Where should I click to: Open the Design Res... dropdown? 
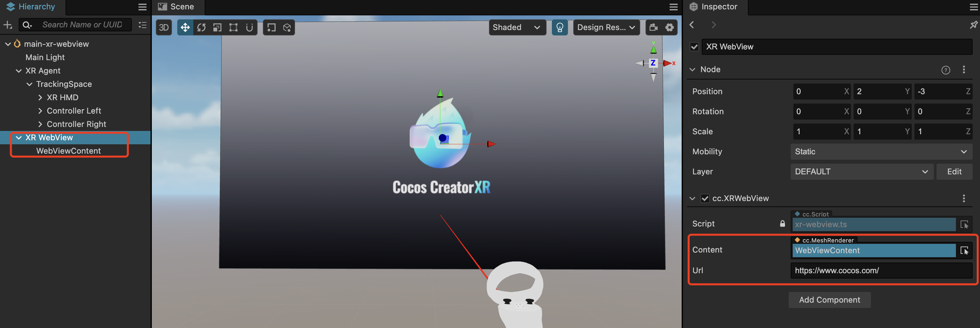click(606, 27)
